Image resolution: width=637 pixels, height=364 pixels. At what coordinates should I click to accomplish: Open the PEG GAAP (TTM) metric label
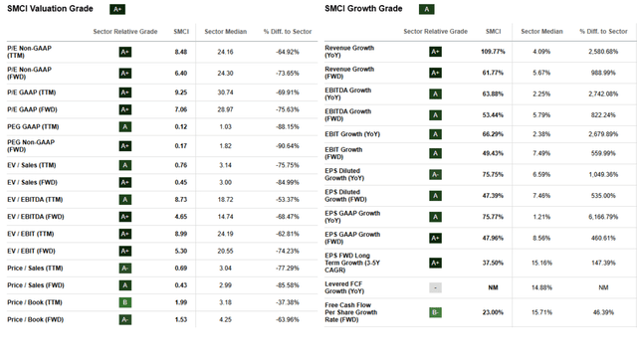click(33, 127)
